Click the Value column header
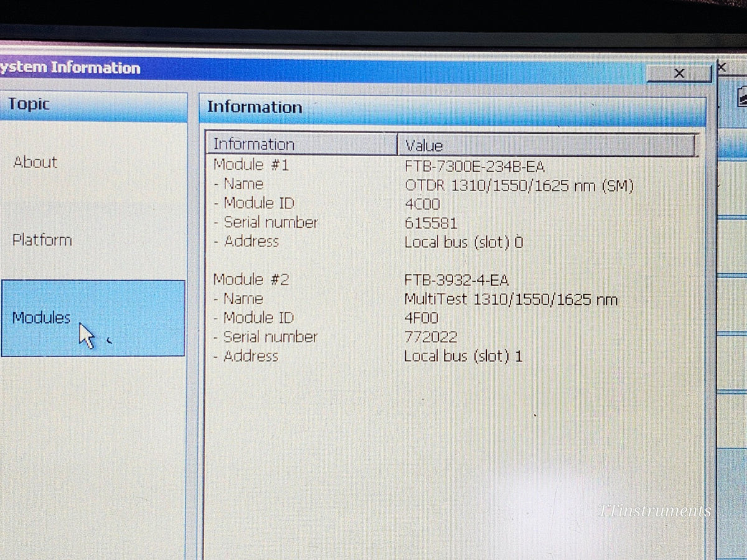Image resolution: width=747 pixels, height=560 pixels. click(x=547, y=146)
